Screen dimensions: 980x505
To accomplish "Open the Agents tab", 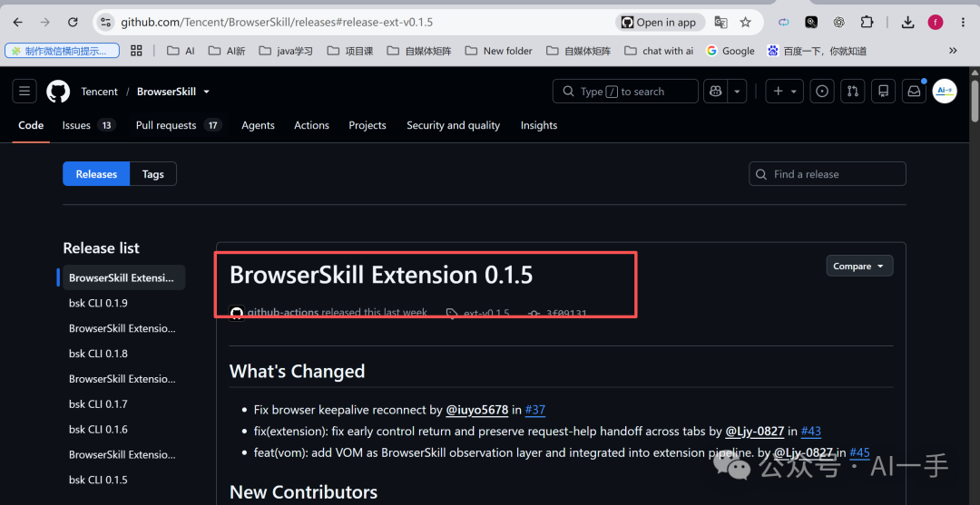I will [258, 125].
